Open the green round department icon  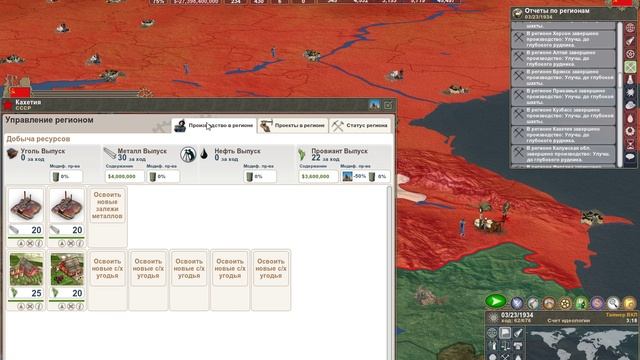pos(581,303)
